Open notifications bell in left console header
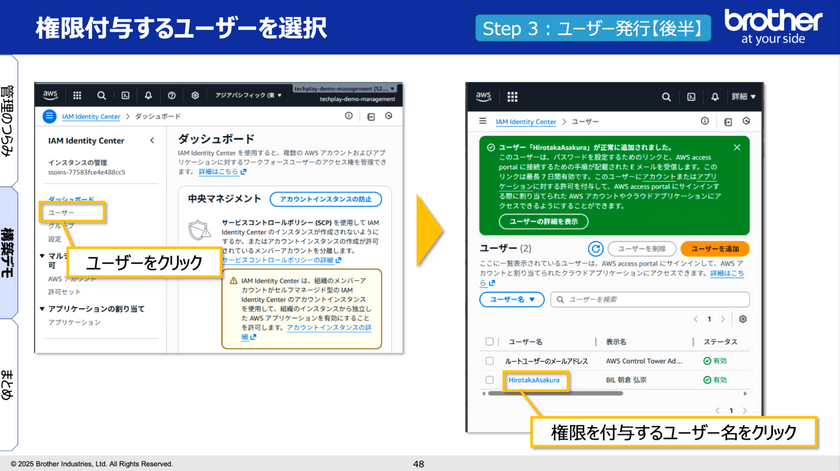Viewport: 840px width, 471px height. 149,95
